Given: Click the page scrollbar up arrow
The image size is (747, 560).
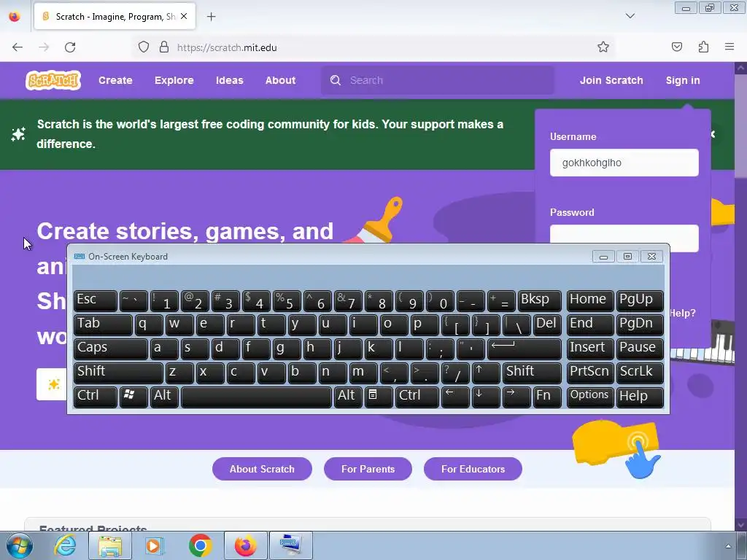Looking at the screenshot, I should pos(740,68).
